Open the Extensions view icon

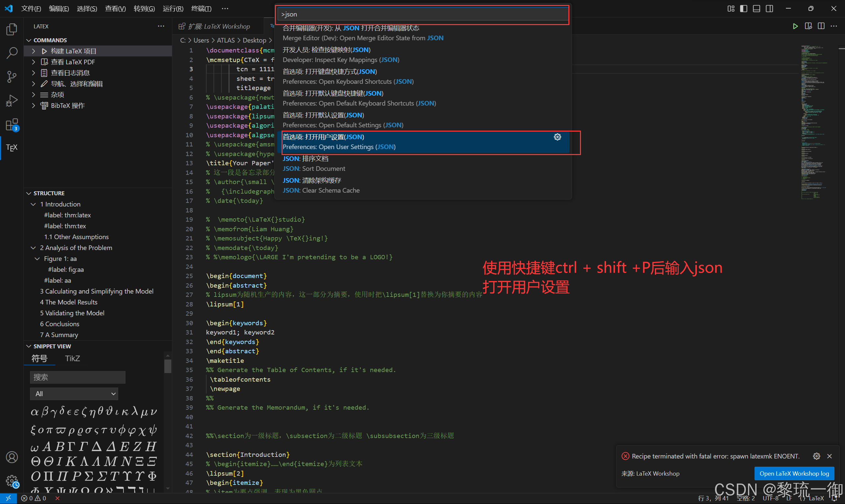point(12,125)
